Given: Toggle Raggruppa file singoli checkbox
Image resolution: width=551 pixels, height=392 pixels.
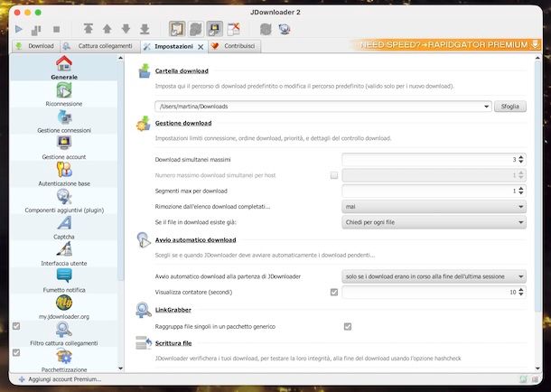Looking at the screenshot, I should click(x=348, y=327).
